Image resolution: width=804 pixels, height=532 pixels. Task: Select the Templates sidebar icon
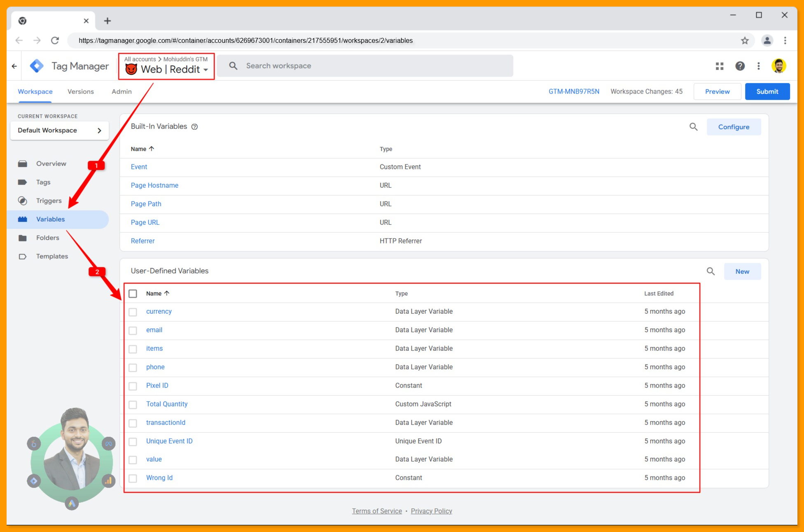coord(23,256)
